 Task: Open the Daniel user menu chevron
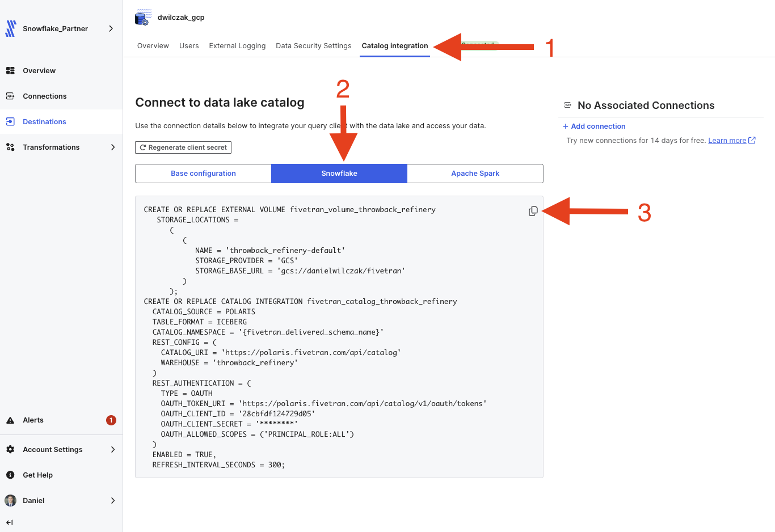click(113, 501)
